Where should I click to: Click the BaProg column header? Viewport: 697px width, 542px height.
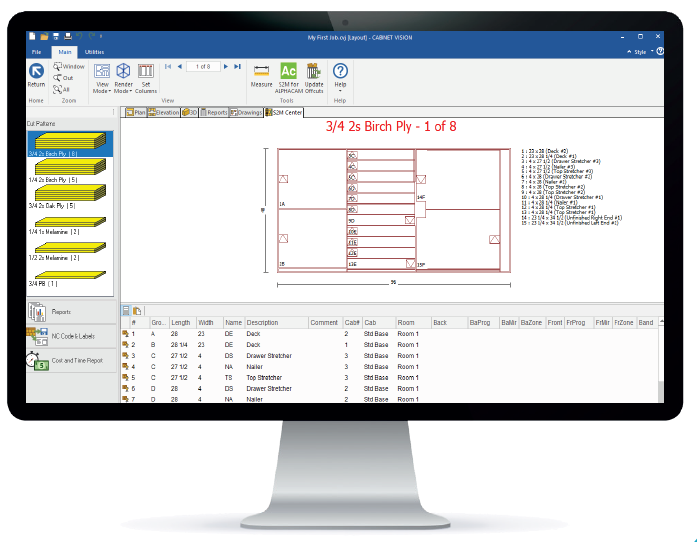pyautogui.click(x=483, y=322)
